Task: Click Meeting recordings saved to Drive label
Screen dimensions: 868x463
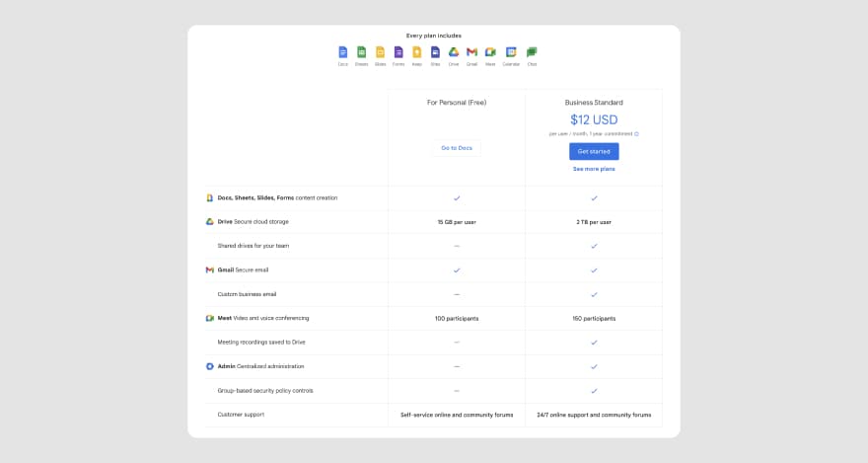Action: click(x=261, y=343)
